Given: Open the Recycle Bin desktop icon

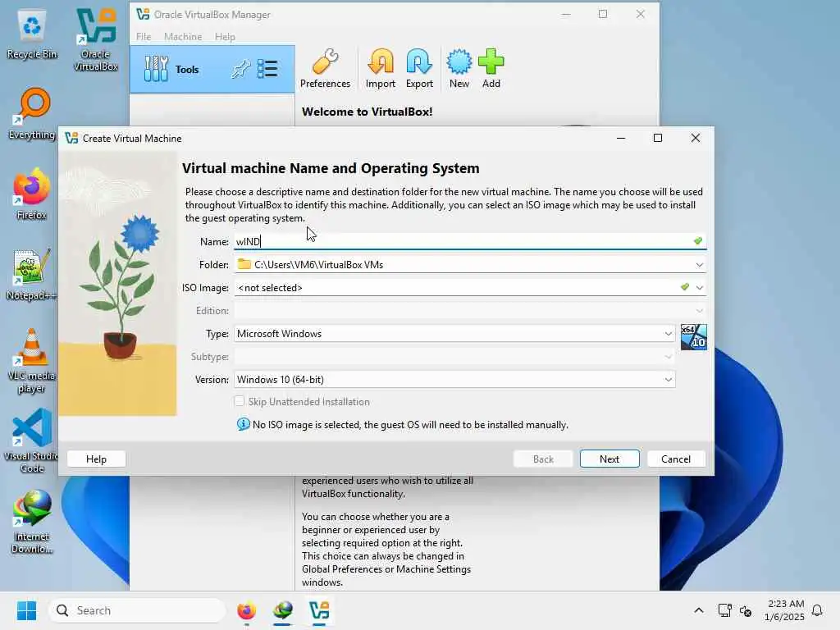Looking at the screenshot, I should click(32, 35).
